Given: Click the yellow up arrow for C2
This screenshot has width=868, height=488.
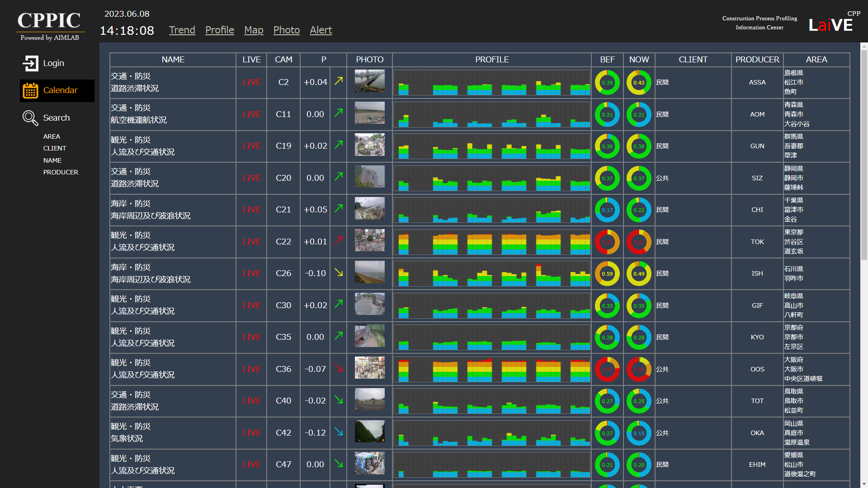Looking at the screenshot, I should [x=339, y=81].
